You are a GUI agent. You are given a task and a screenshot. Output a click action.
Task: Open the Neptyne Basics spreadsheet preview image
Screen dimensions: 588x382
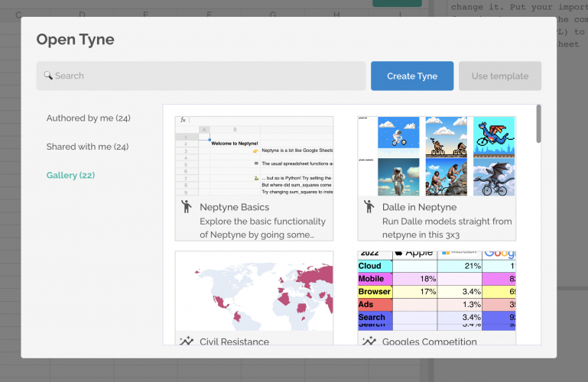tap(254, 155)
